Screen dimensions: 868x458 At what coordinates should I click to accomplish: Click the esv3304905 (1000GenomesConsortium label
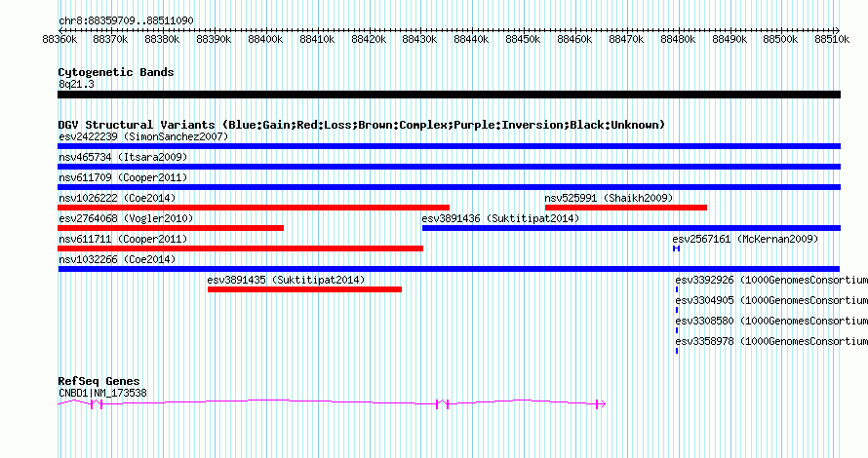[x=771, y=300]
